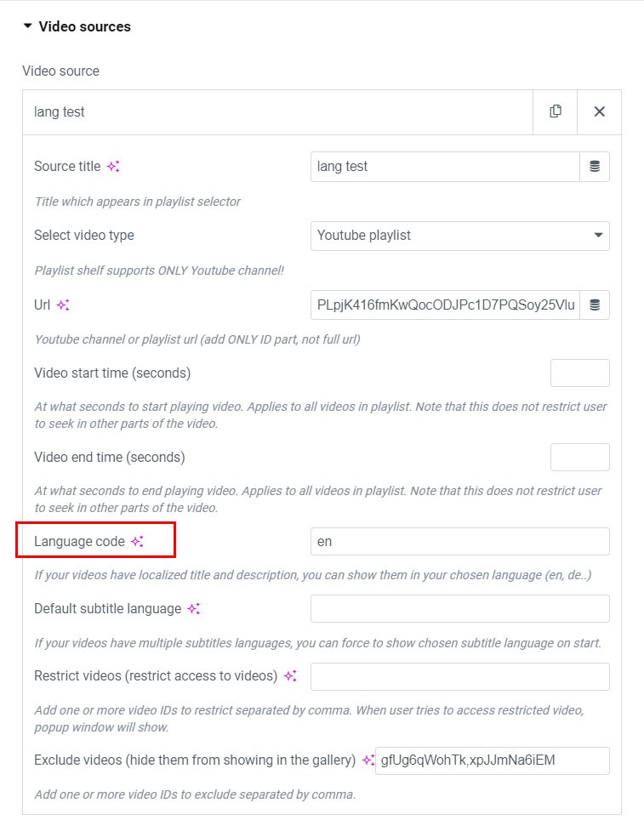Remove the lang test source item
This screenshot has width=644, height=820.
coord(599,111)
